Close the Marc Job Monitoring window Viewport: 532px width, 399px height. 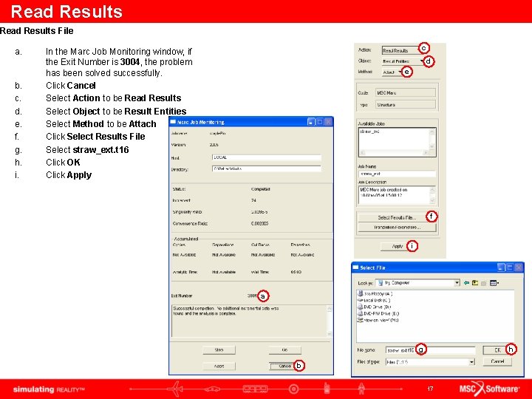pyautogui.click(x=328, y=122)
